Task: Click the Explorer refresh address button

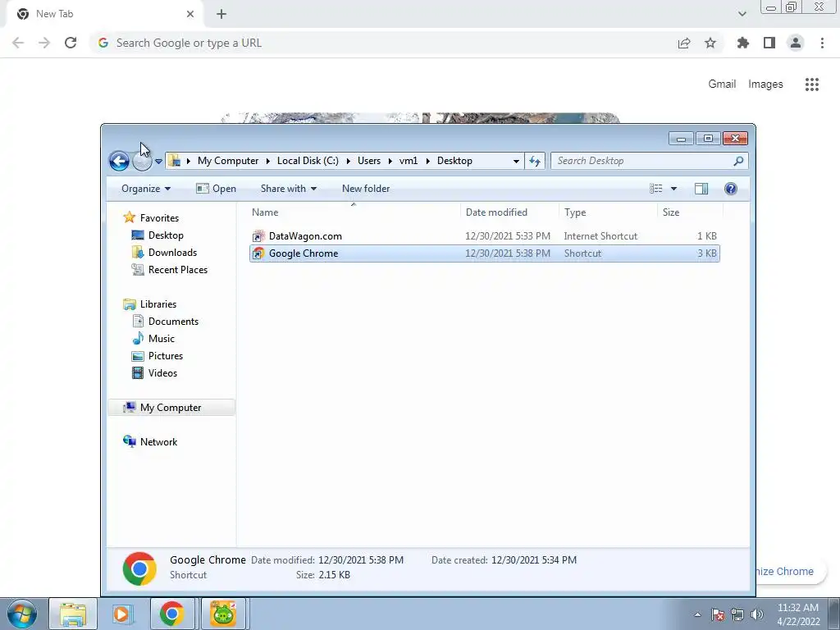Action: point(535,161)
